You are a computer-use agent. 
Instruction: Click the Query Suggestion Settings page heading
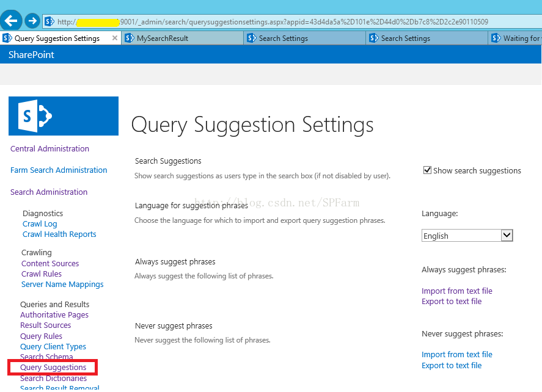pyautogui.click(x=252, y=125)
